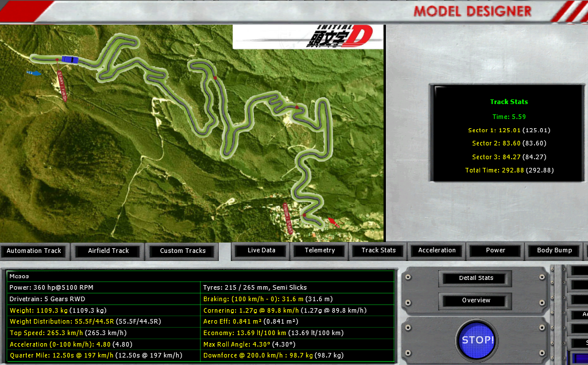Click the red finish banner on map
The height and width of the screenshot is (365, 588).
coord(288,218)
